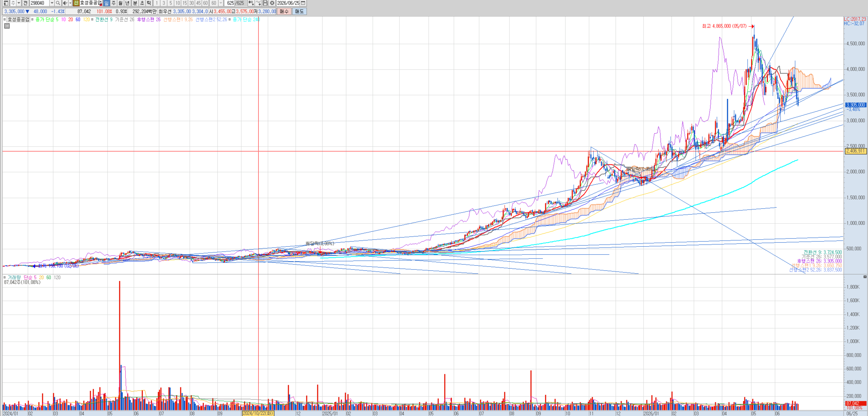The image size is (868, 416).
Task: Select the 3 interval button
Action: [164, 3]
